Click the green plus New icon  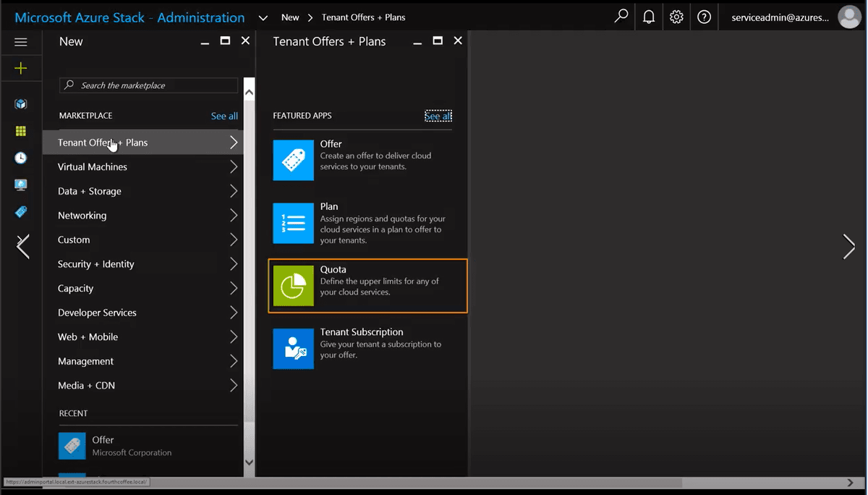click(x=21, y=68)
